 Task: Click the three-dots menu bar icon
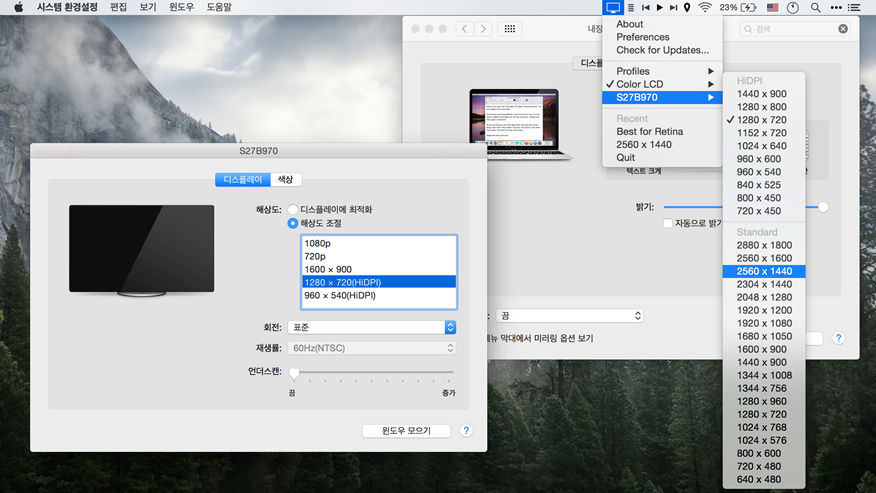pyautogui.click(x=836, y=7)
